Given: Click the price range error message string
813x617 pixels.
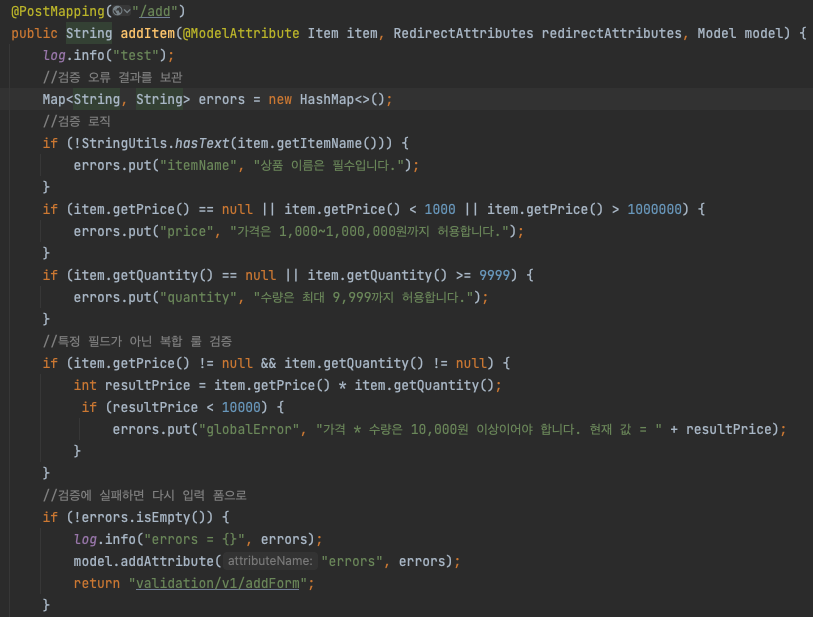Looking at the screenshot, I should click(x=369, y=231).
